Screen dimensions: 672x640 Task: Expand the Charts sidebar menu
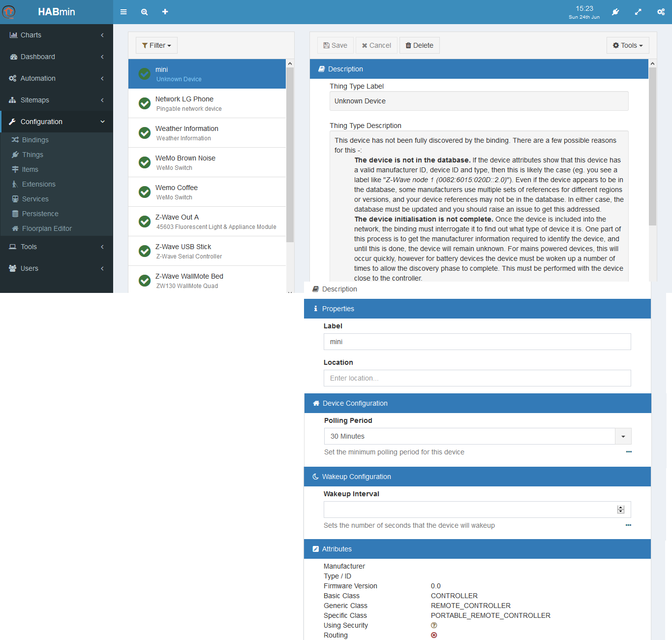tap(57, 35)
